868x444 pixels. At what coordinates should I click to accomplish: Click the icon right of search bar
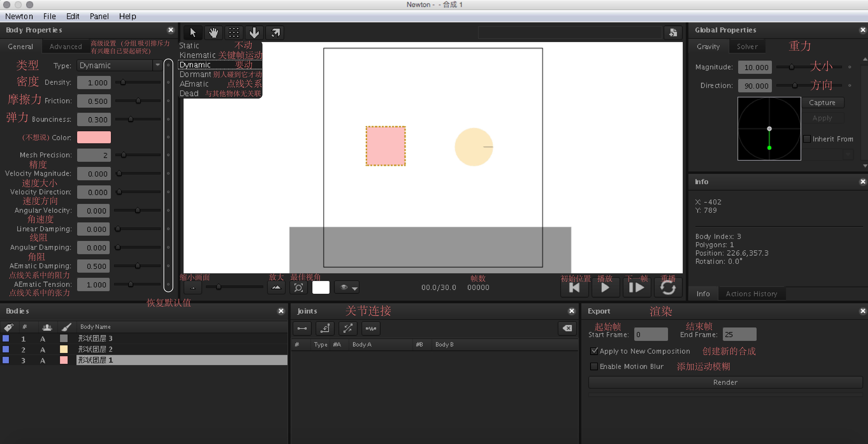pos(673,33)
